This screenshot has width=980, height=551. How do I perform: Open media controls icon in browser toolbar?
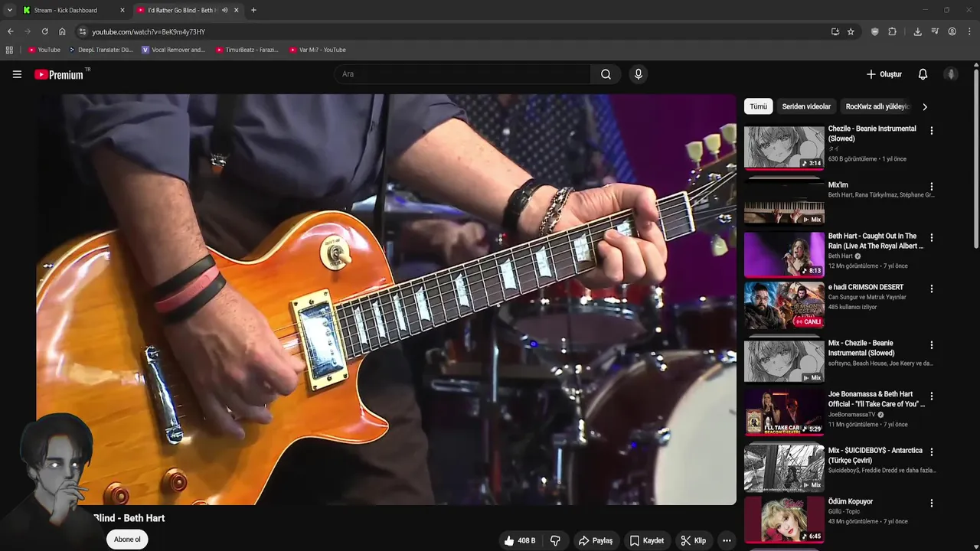tap(935, 31)
